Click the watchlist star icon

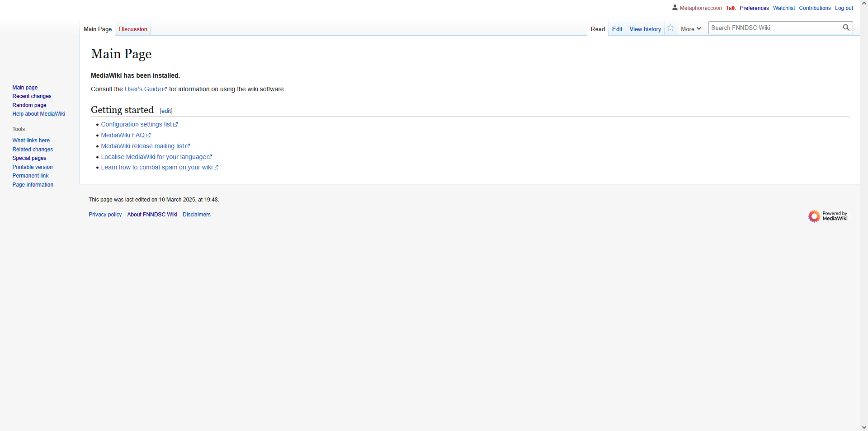pyautogui.click(x=670, y=28)
